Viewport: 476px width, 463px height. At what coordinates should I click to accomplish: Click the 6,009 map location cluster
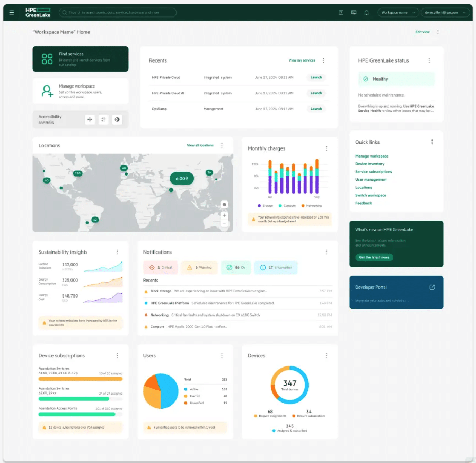click(181, 179)
